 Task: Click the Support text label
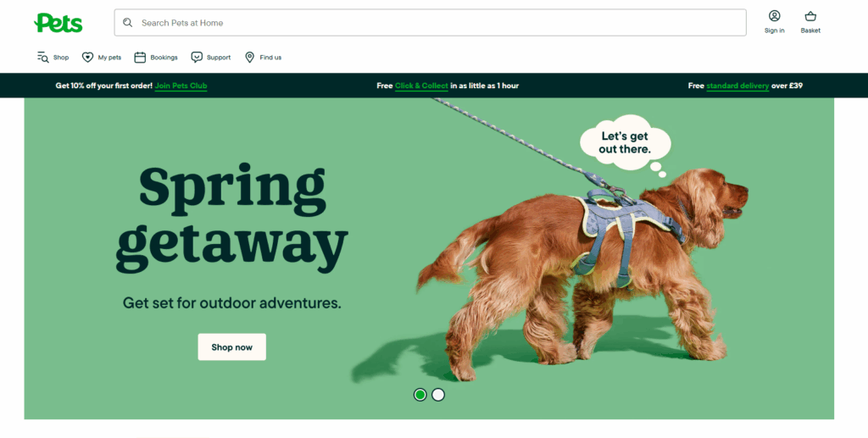(219, 58)
